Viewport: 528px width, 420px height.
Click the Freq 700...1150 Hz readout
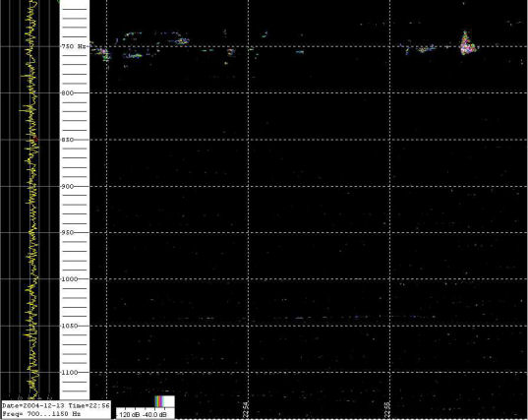[41, 413]
